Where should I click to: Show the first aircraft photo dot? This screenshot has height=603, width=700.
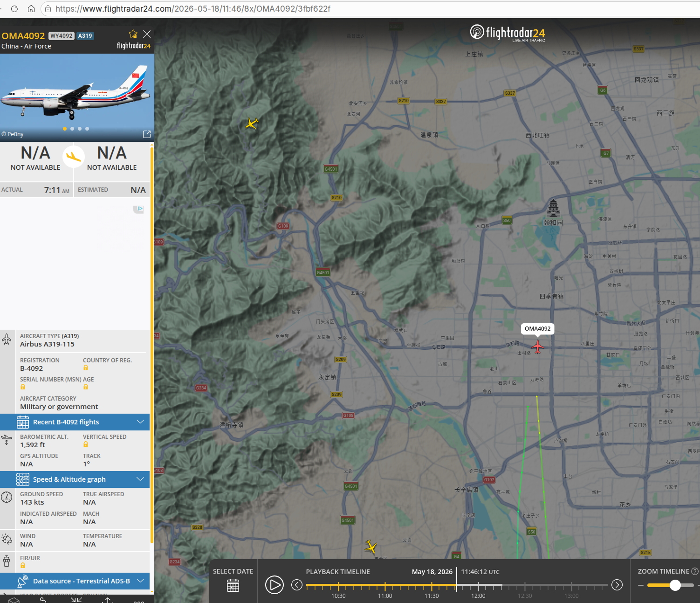(65, 129)
